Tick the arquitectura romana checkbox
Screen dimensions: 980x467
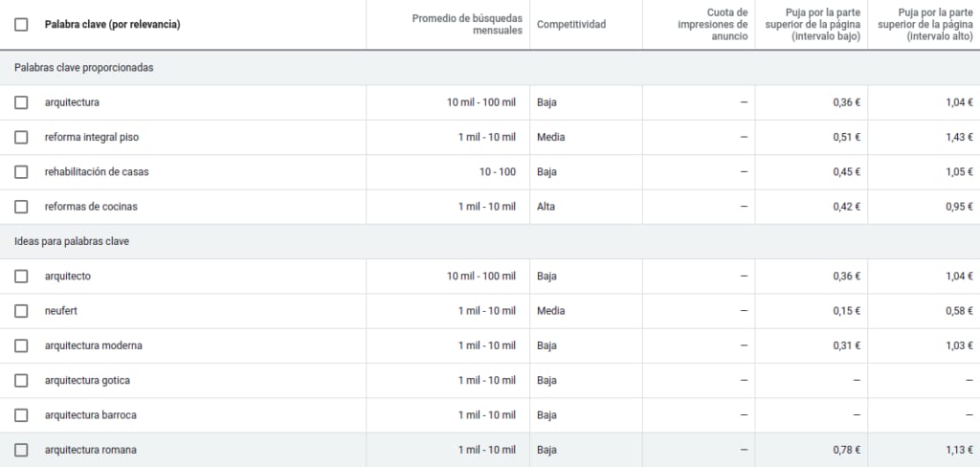21,450
